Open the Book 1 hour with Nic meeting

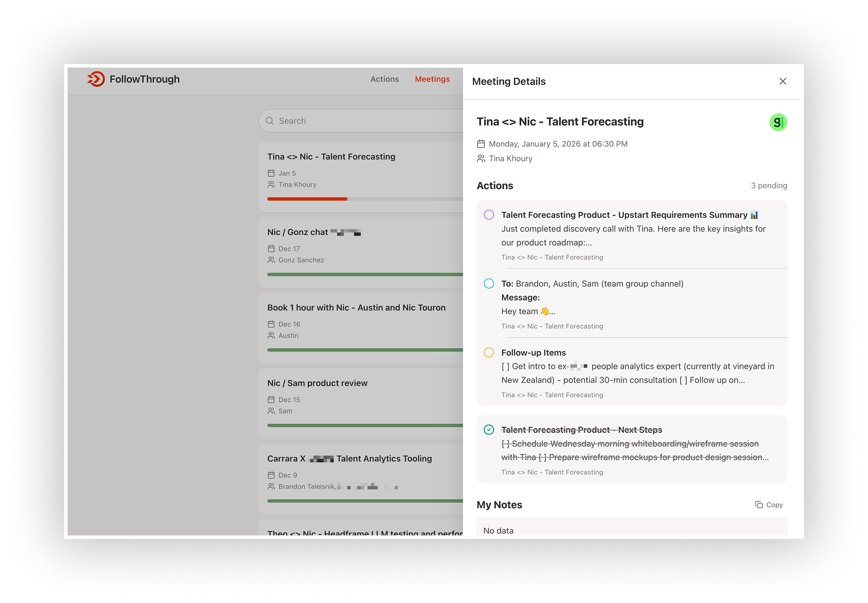click(356, 308)
